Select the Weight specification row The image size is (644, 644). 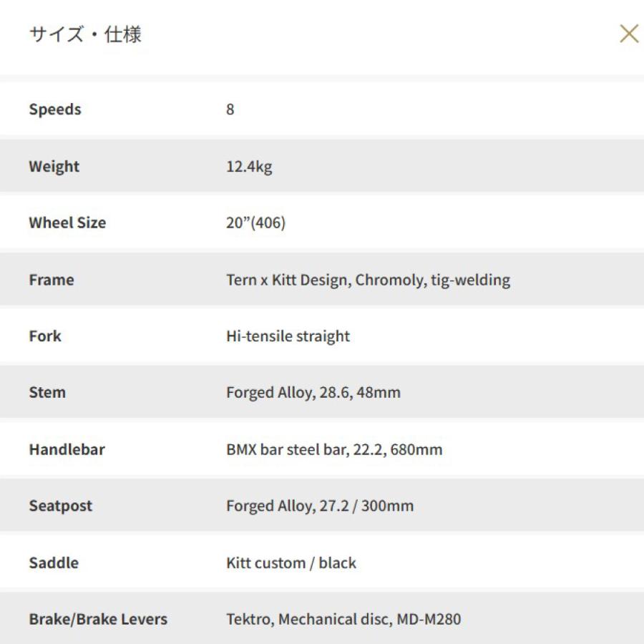[54, 166]
